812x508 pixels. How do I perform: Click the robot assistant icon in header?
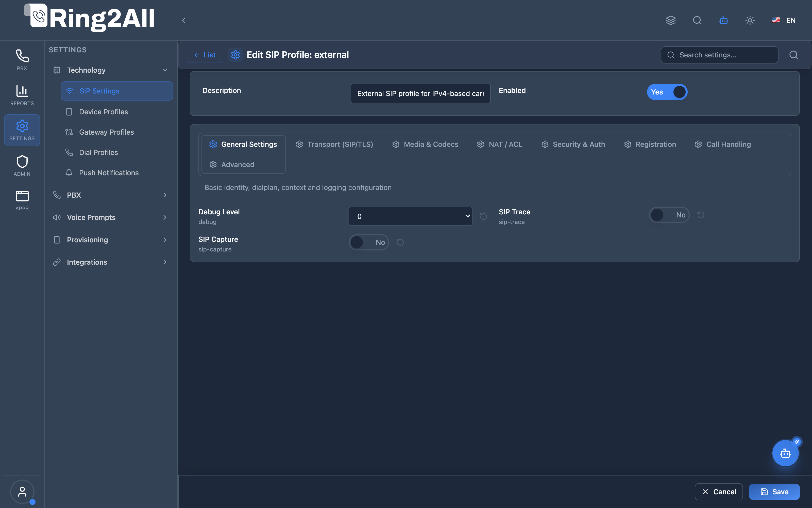click(x=724, y=21)
